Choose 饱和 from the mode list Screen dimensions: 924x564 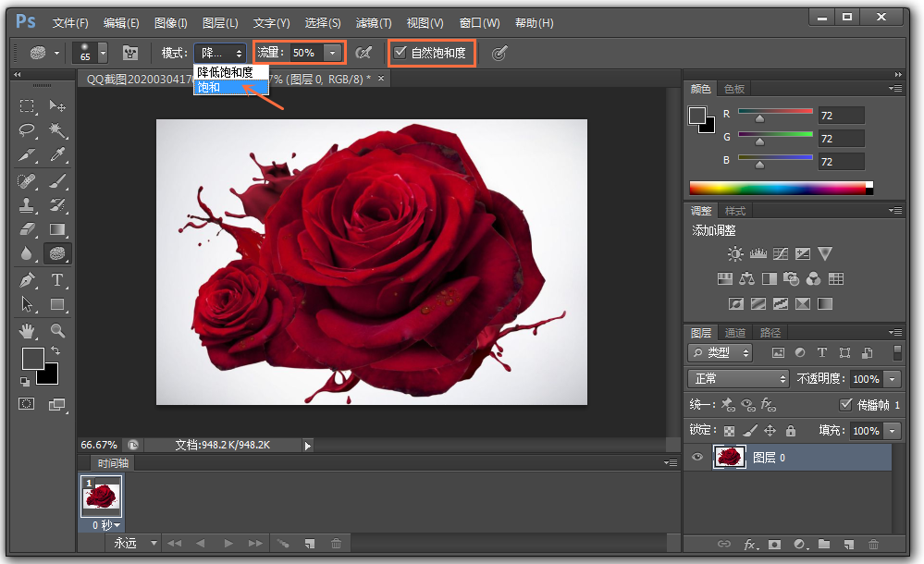pyautogui.click(x=209, y=87)
